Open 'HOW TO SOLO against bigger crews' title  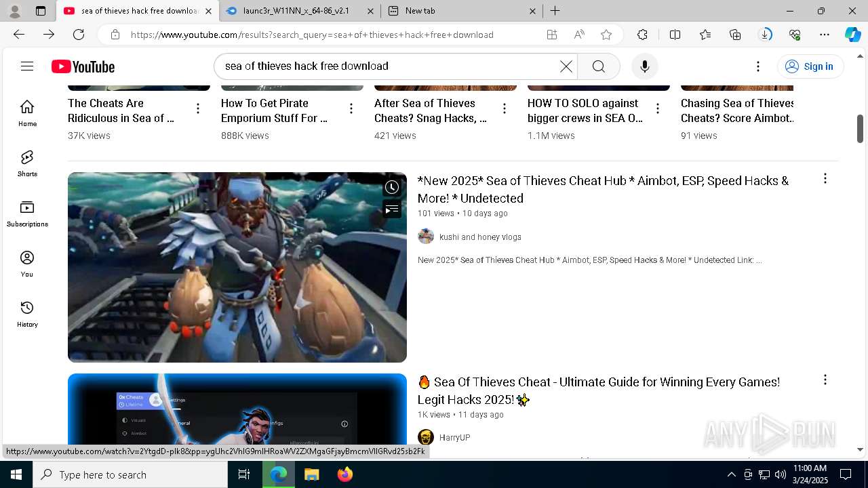[x=585, y=110]
